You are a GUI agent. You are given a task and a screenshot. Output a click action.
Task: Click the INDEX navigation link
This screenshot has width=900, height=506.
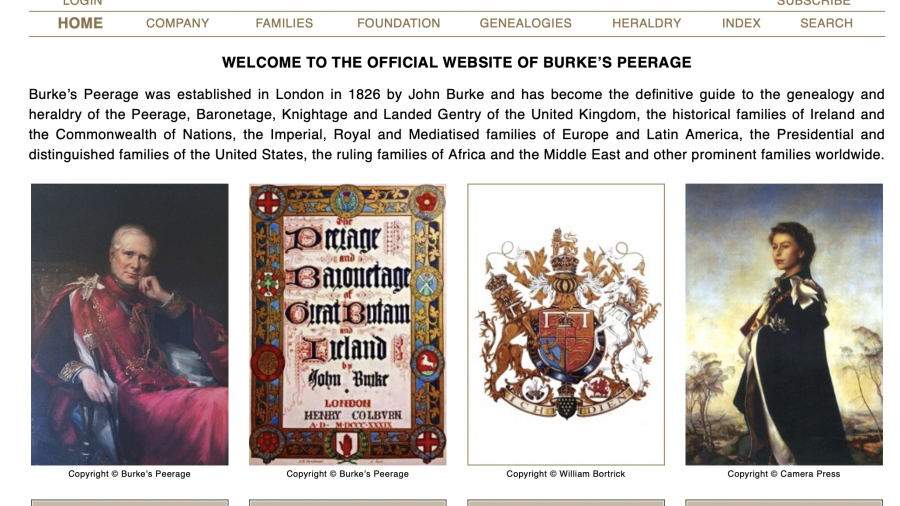(741, 24)
